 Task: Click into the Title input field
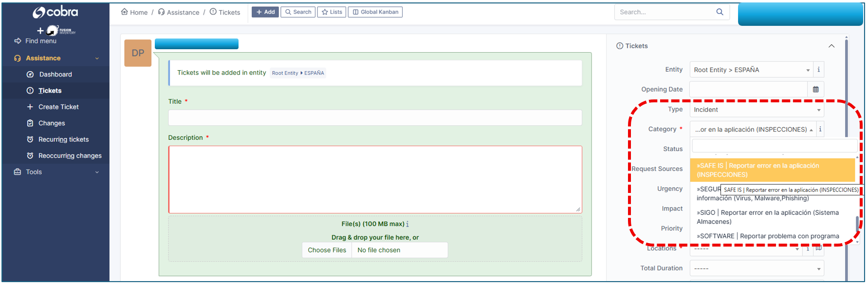pyautogui.click(x=375, y=118)
